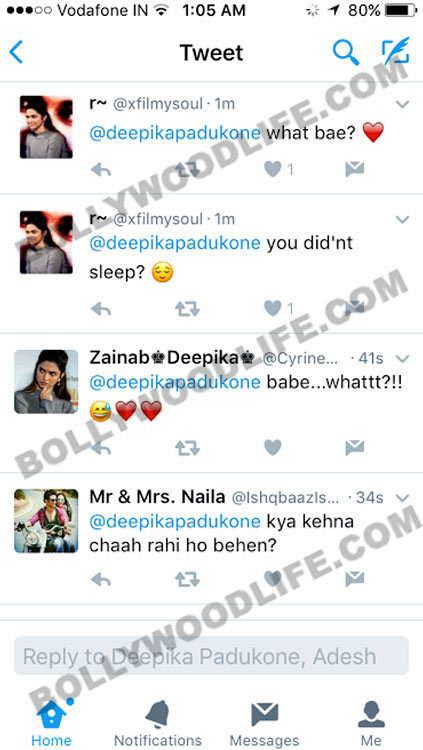Switch to the Notifications tab
This screenshot has width=423, height=750.
(x=158, y=722)
